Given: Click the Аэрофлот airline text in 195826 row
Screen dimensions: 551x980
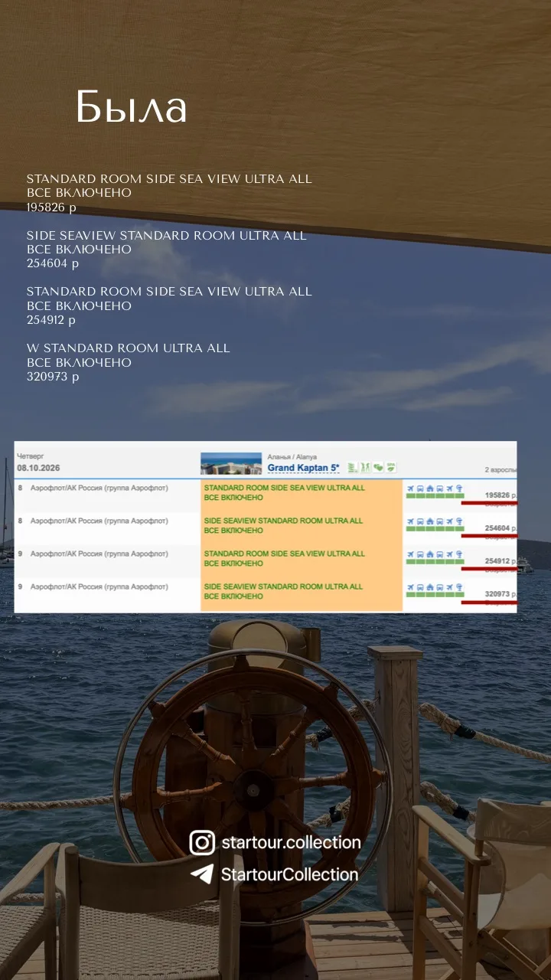Looking at the screenshot, I should (x=99, y=488).
